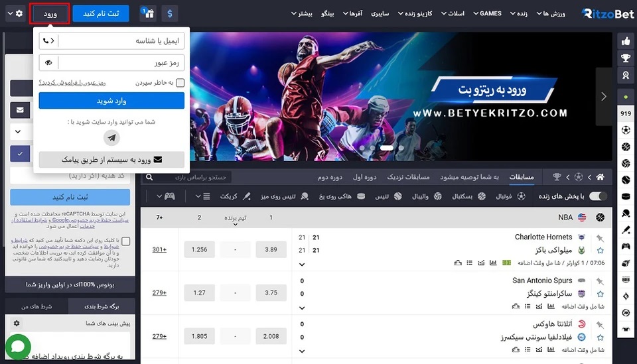Screen dimensions: 637x364
Task: Open the gamepad sports filter dropdown
Action: click(x=165, y=196)
